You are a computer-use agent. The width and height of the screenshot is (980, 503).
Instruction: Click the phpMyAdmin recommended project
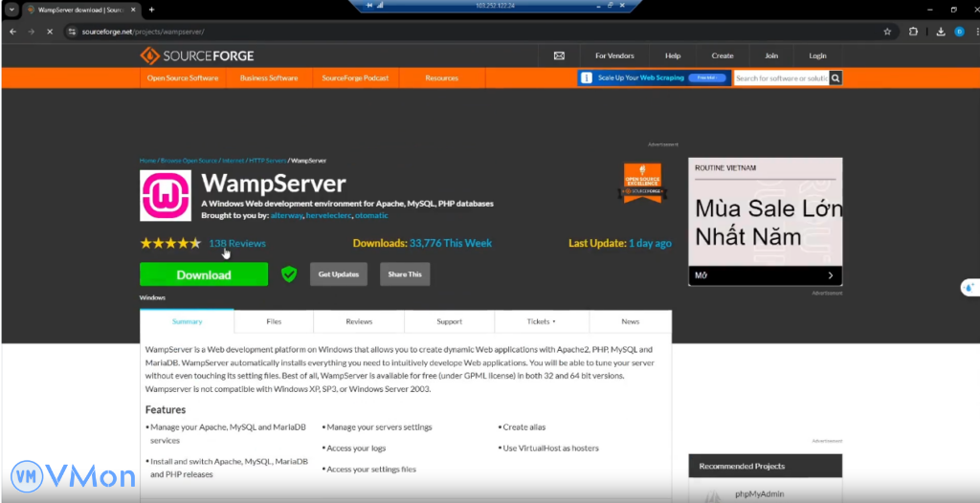pyautogui.click(x=759, y=493)
